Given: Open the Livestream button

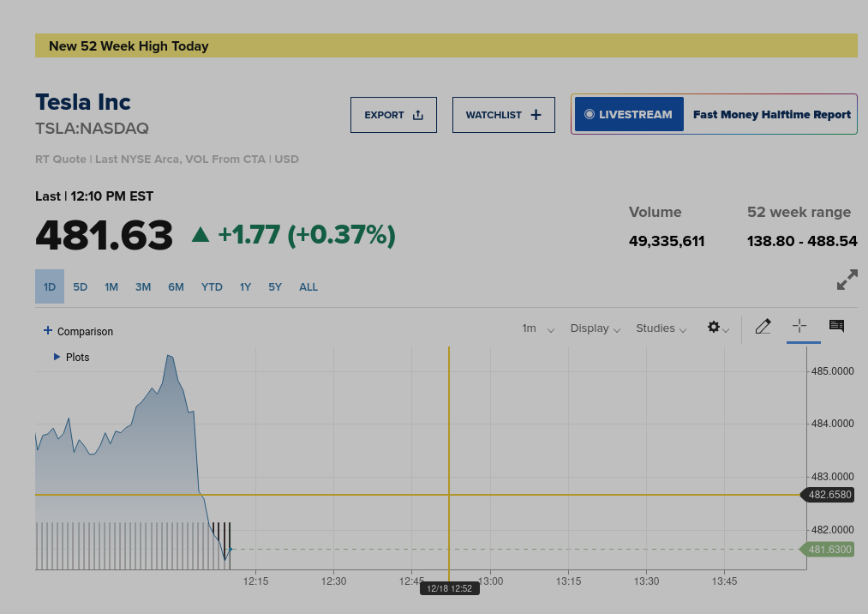Looking at the screenshot, I should (x=629, y=114).
